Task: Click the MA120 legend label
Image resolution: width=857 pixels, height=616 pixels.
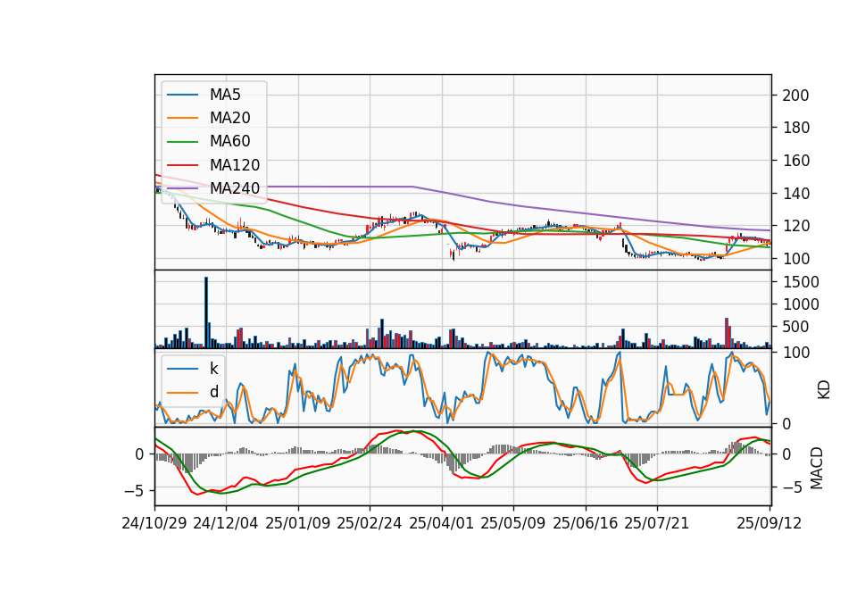Action: coord(235,165)
